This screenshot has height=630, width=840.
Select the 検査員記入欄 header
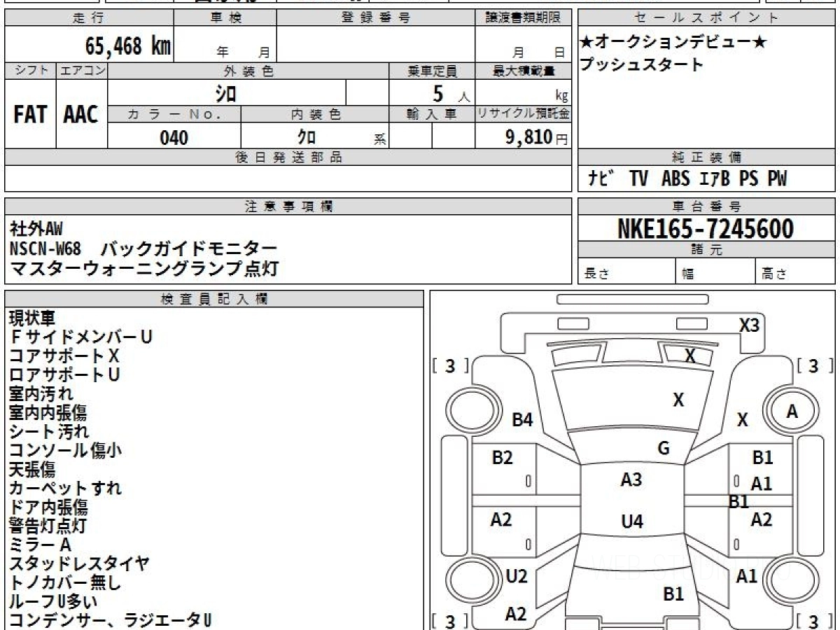pyautogui.click(x=214, y=299)
